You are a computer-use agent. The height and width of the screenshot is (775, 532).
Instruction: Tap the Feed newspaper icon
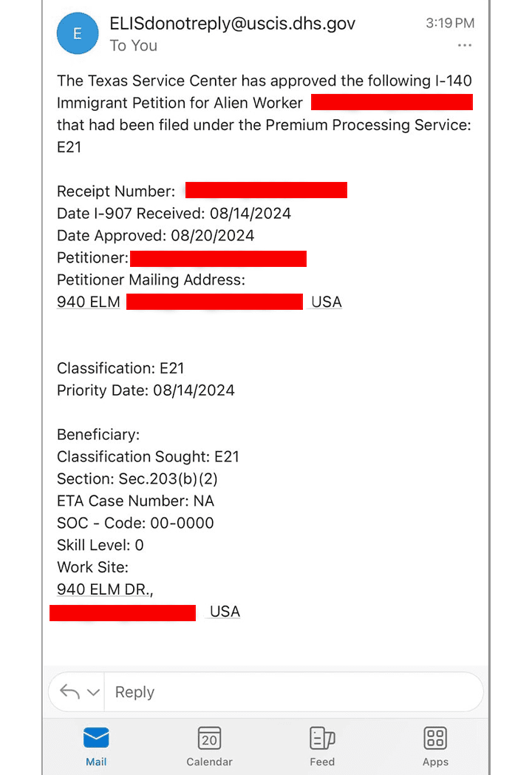(x=322, y=738)
